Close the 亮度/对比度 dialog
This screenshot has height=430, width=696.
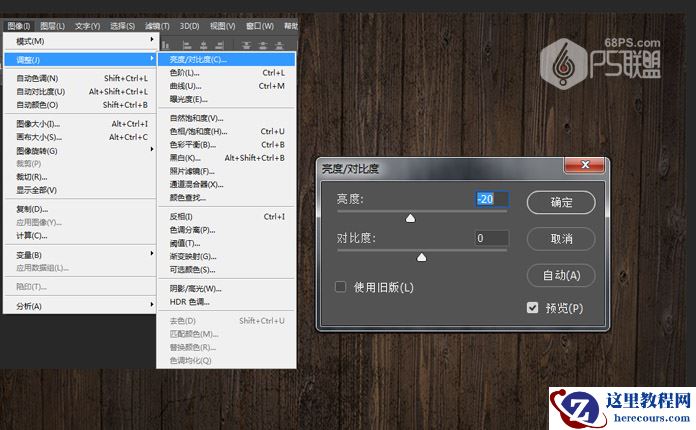tap(584, 165)
